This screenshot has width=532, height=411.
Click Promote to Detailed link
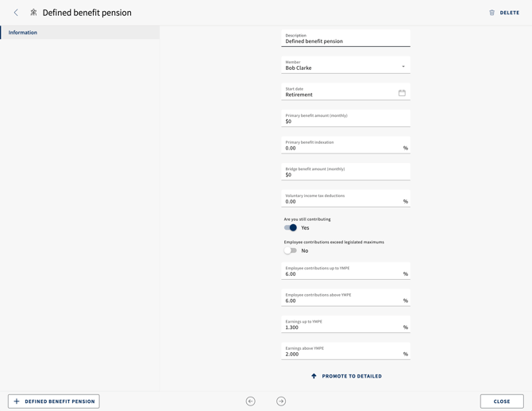pos(352,376)
